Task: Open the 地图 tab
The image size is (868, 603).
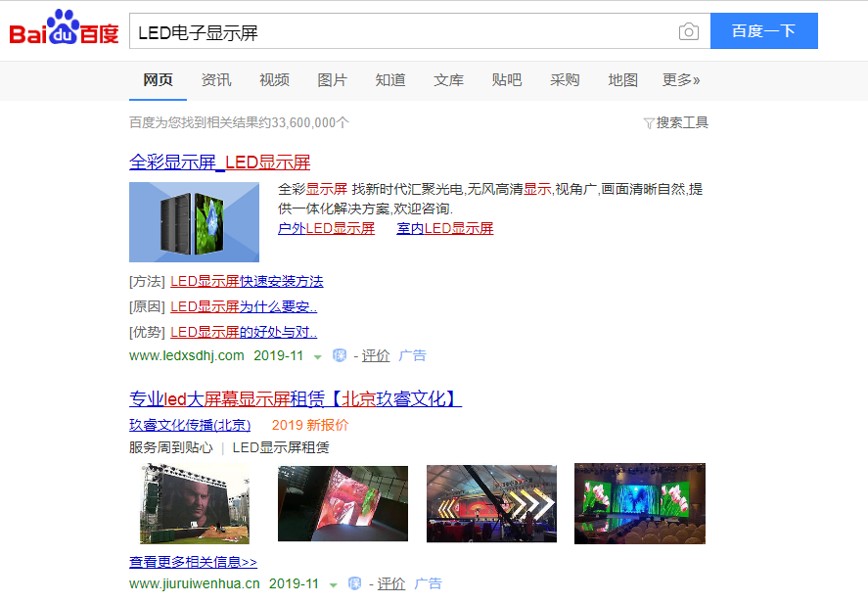Action: [622, 79]
